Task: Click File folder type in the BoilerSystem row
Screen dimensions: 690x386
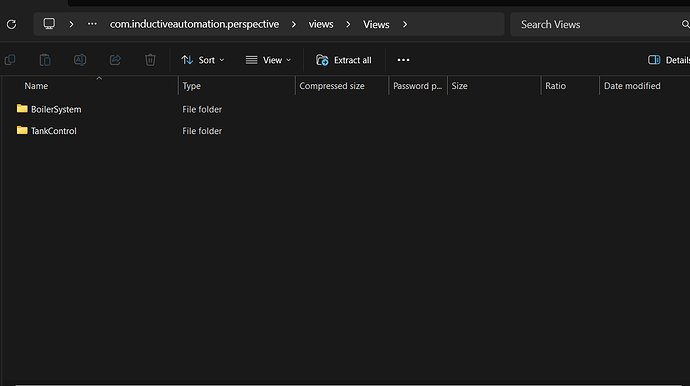Action: click(202, 109)
